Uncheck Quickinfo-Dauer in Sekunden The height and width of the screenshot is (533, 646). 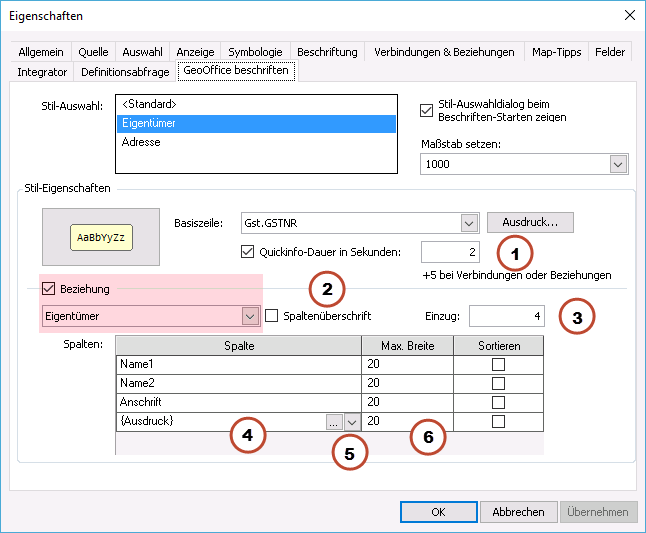point(249,252)
